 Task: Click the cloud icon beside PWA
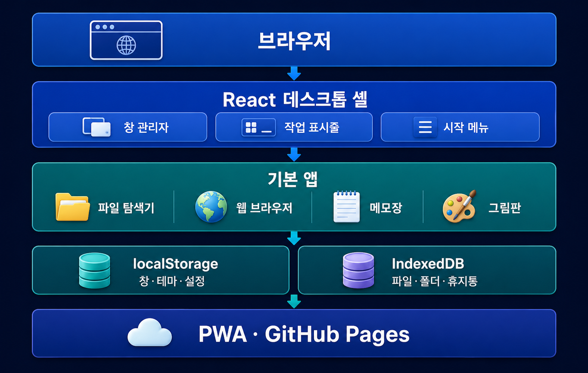150,332
